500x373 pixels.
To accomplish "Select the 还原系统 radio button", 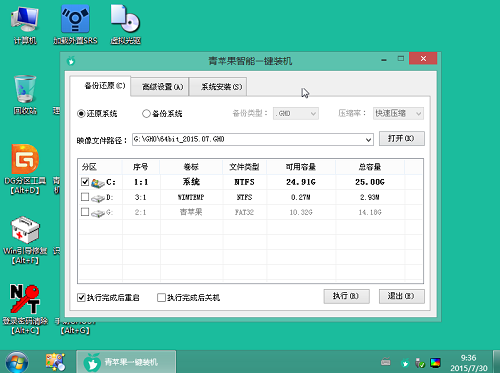I will (81, 114).
